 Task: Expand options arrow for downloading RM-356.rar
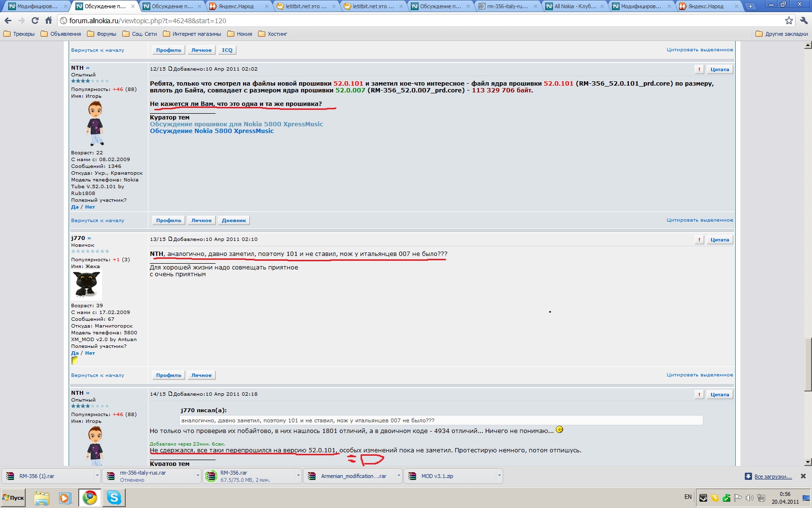click(x=298, y=476)
